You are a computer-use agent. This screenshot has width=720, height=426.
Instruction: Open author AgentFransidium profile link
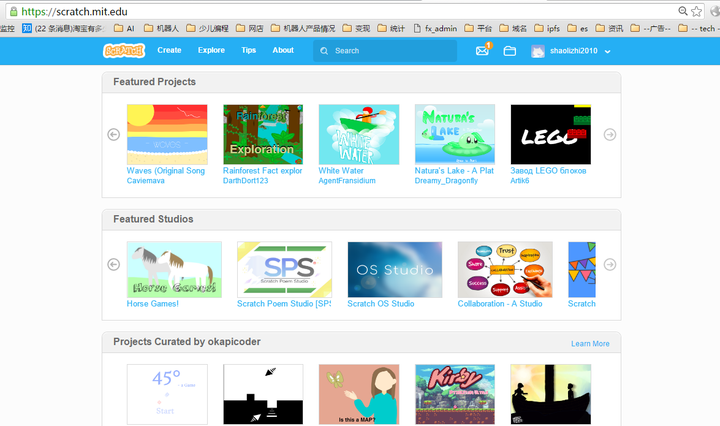(347, 181)
